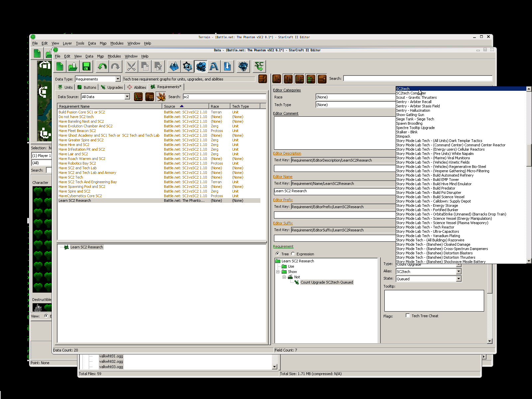The image size is (532, 399).
Task: Select the Tree radio button
Action: tap(278, 254)
